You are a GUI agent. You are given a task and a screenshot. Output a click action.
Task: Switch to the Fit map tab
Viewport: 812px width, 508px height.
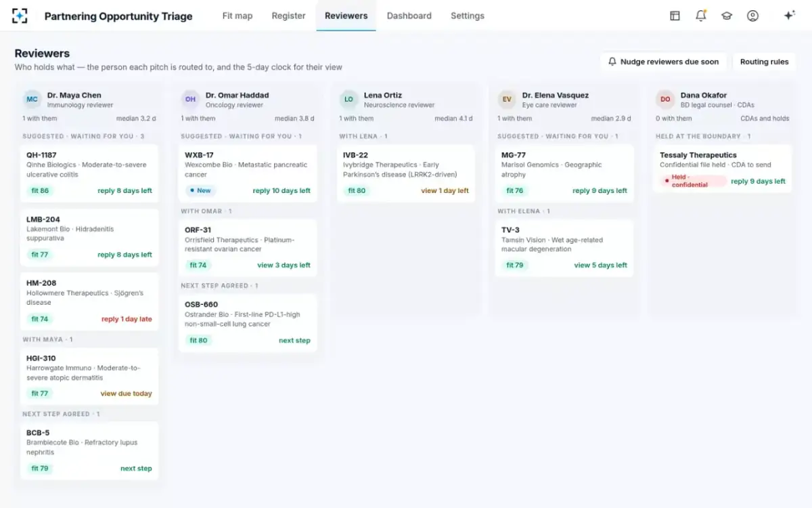tap(238, 16)
